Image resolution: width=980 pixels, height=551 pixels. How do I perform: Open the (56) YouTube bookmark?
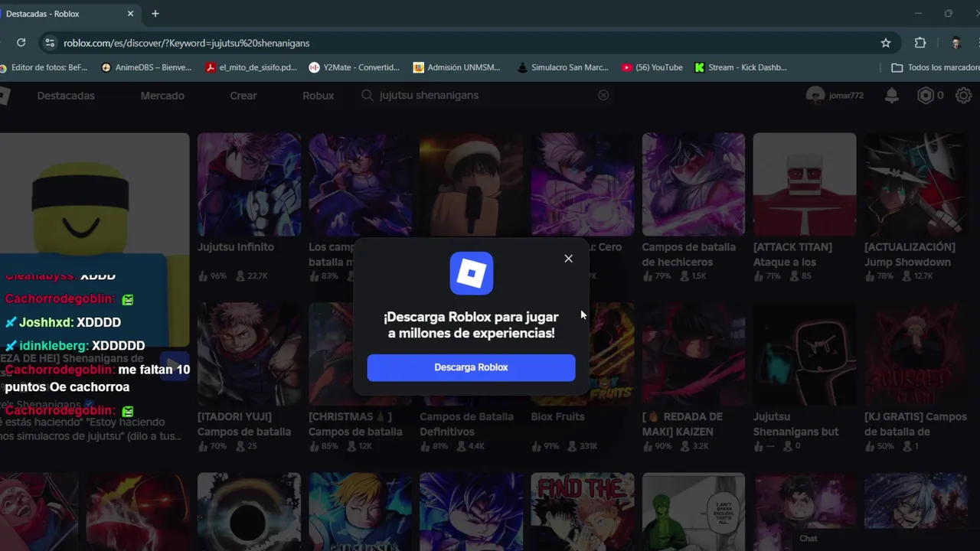click(652, 67)
